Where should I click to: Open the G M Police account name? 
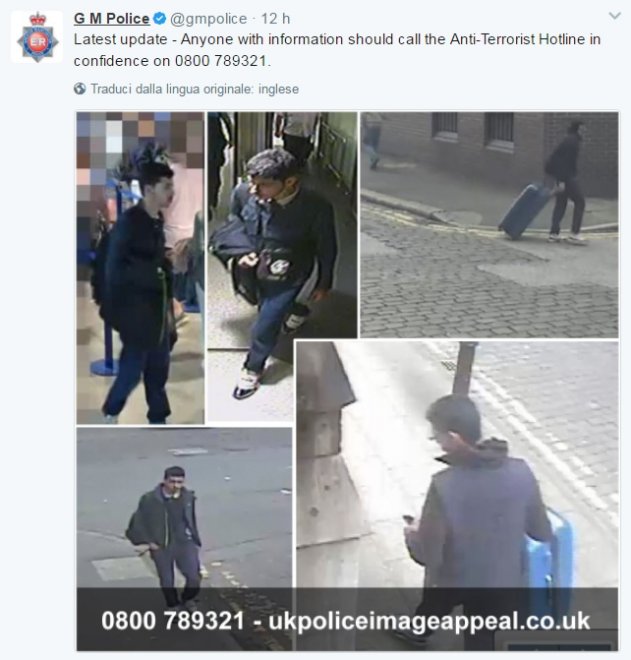[112, 19]
